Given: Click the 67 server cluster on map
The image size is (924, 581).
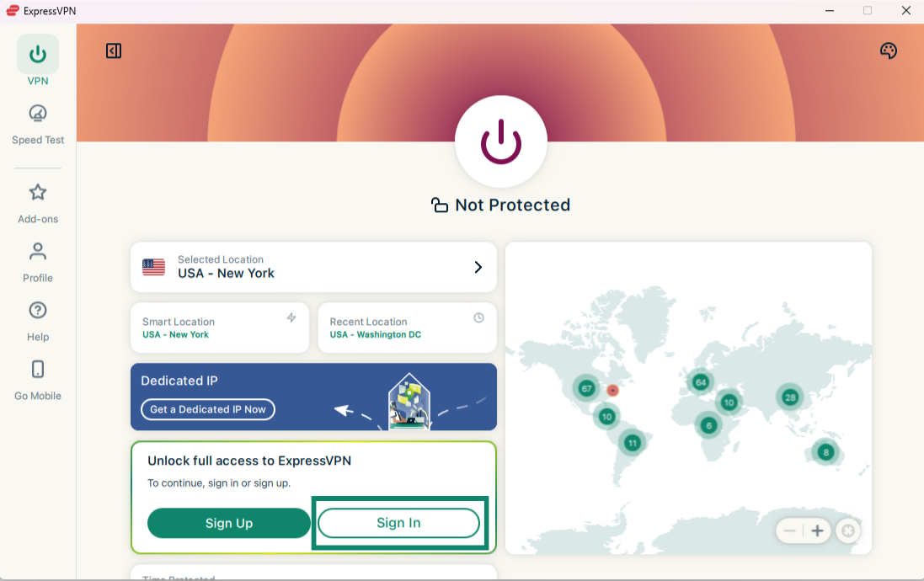Looking at the screenshot, I should [x=586, y=388].
